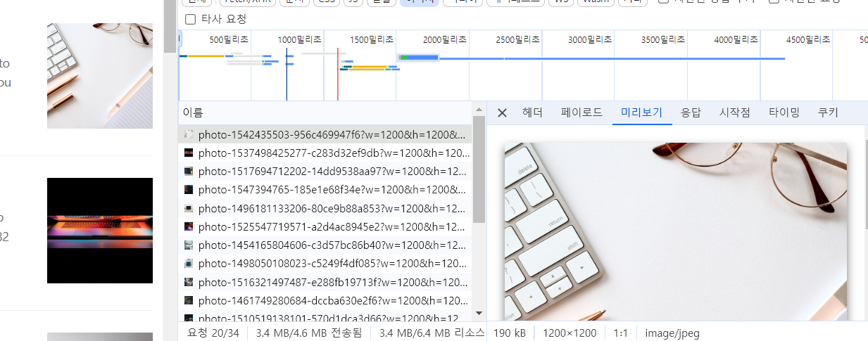Screen dimensions: 868x341
Task: Click the keyboard thumbnail on the webpage
Action: pyautogui.click(x=100, y=76)
